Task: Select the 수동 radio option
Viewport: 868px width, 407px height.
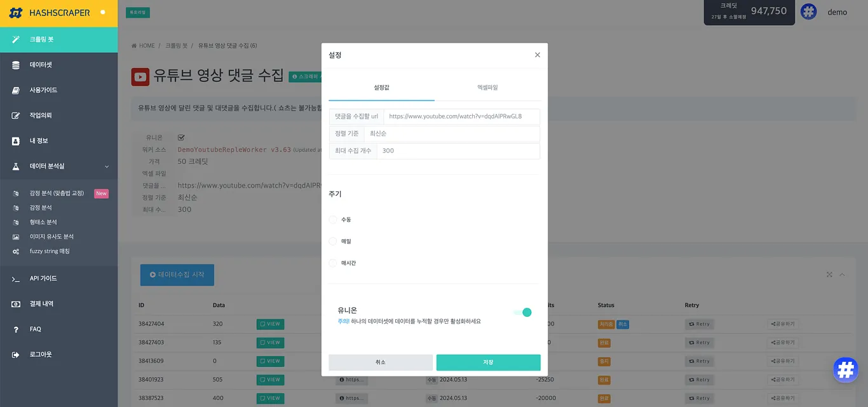Action: point(333,219)
